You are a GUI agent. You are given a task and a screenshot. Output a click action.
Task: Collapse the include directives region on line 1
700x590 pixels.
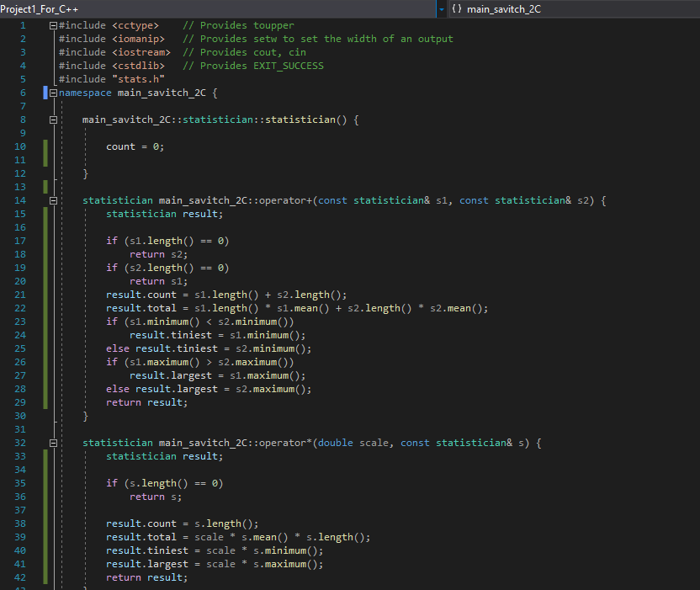(52, 24)
